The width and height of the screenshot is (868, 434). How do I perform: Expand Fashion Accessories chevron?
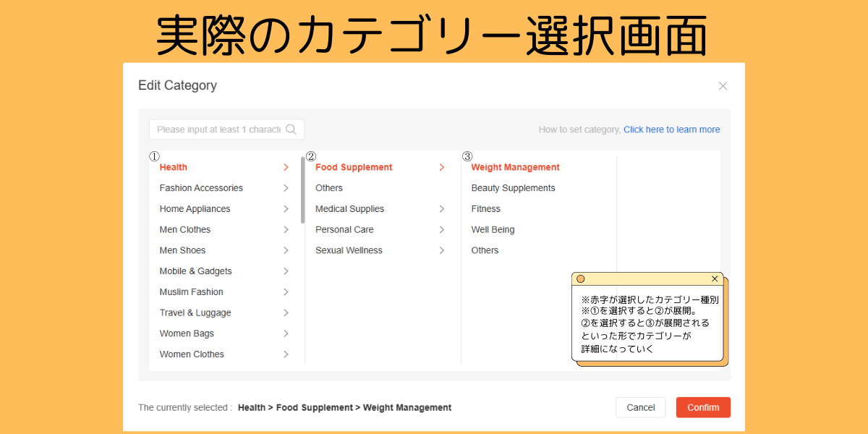click(286, 188)
